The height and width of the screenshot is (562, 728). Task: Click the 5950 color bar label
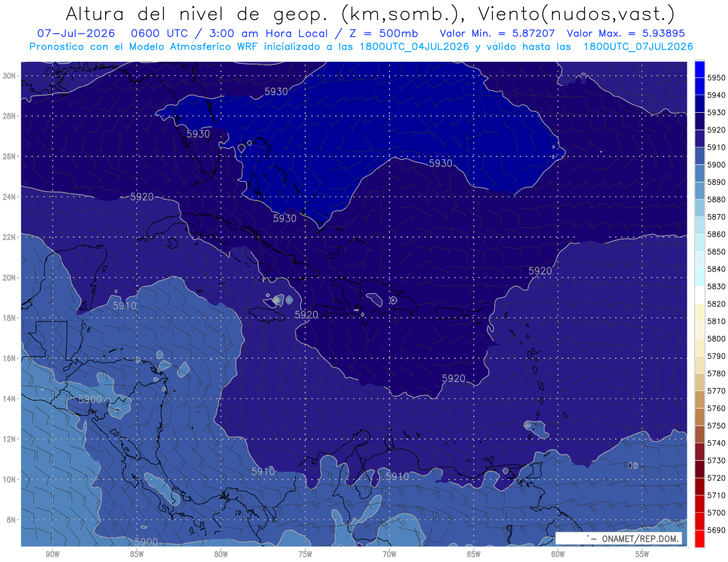[x=716, y=77]
